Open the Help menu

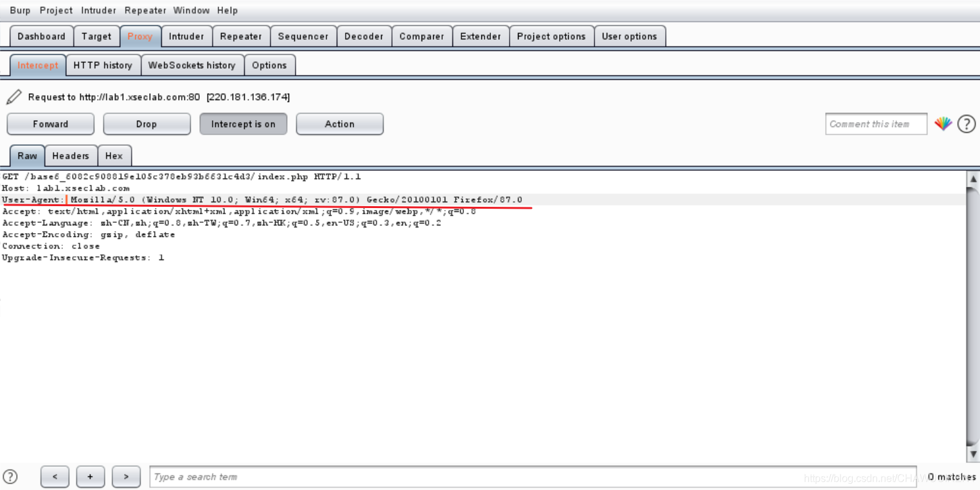(227, 10)
